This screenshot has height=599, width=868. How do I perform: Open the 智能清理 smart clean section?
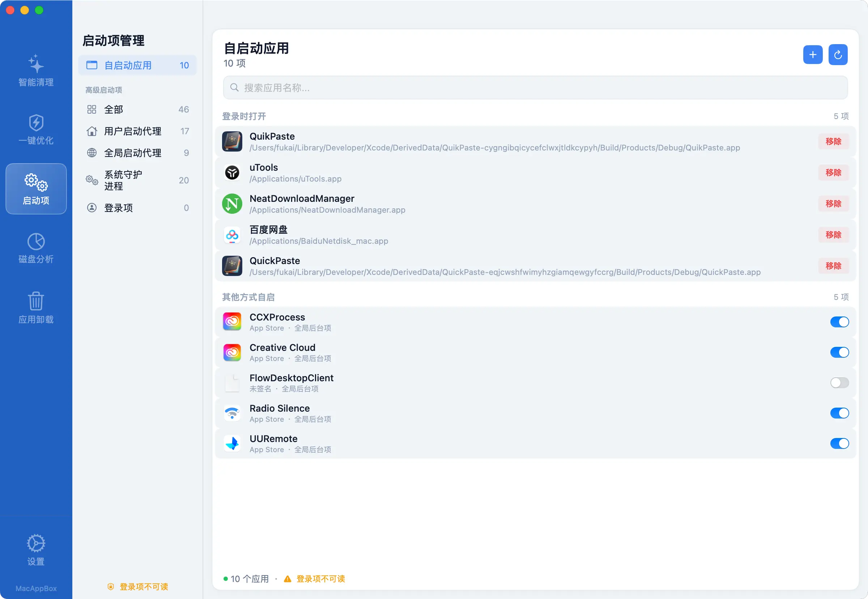[x=36, y=71]
